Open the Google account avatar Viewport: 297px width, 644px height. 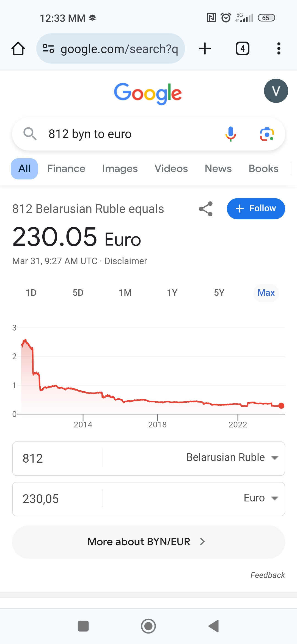(x=276, y=91)
